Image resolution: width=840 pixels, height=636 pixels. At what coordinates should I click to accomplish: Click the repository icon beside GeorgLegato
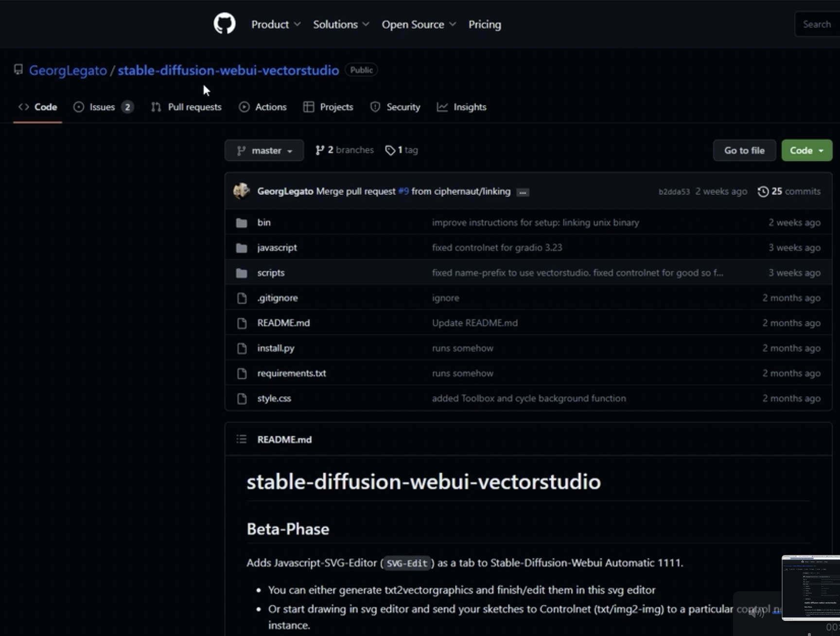18,70
